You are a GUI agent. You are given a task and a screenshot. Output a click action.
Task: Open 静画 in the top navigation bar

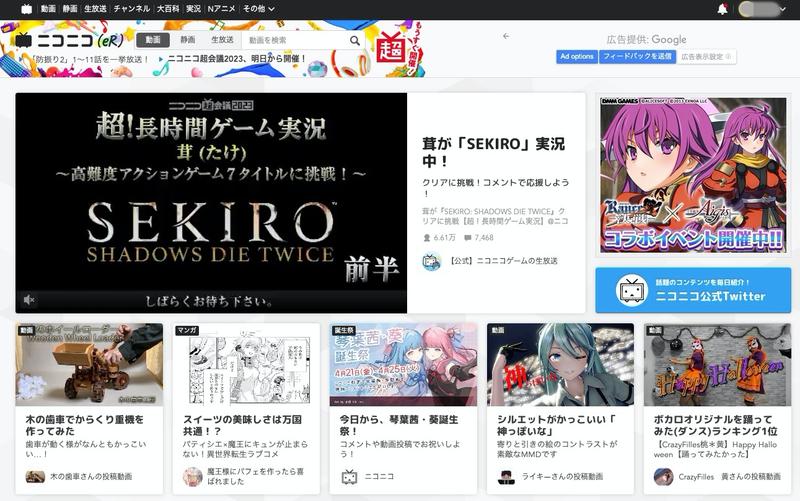coord(70,9)
